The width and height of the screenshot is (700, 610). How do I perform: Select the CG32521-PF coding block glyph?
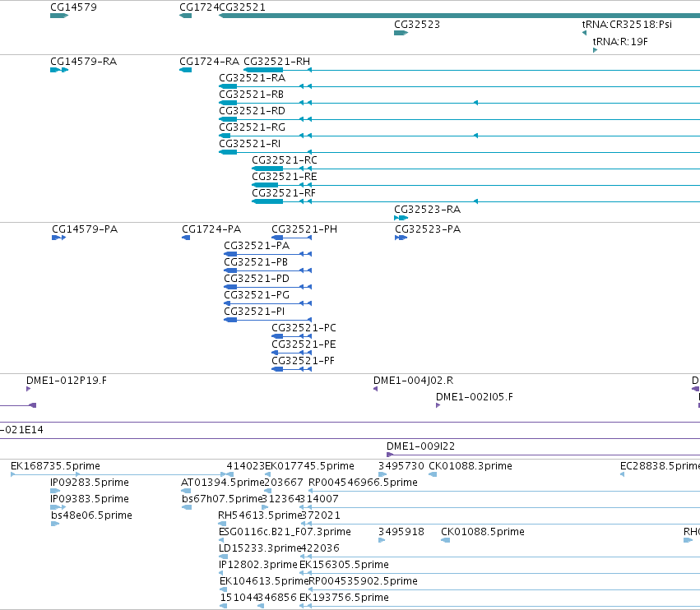tap(277, 369)
